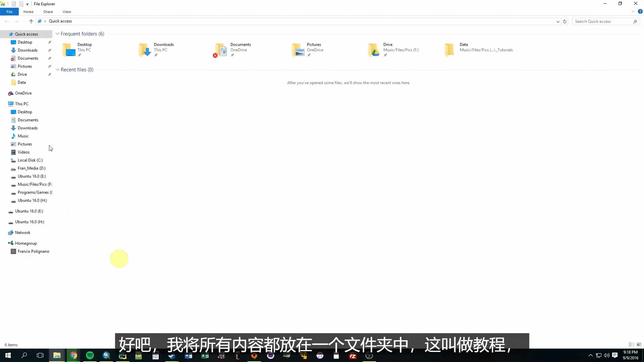Select Ubuntu 16.0 (H:) under This PC
The image size is (644, 362).
tap(32, 200)
